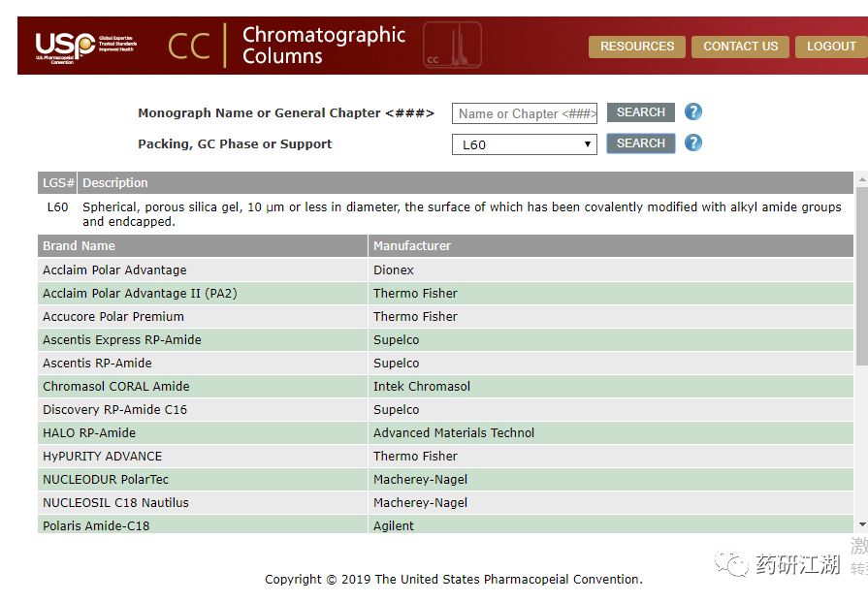Viewport: 868px width, 602px height.
Task: Open help icon beside Packing search
Action: [693, 143]
